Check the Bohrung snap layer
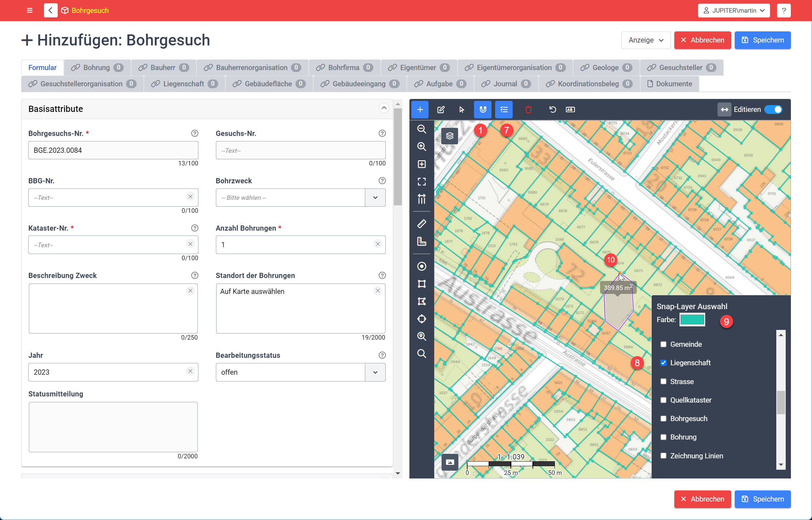Screen dimensions: 812x520 click(x=663, y=437)
